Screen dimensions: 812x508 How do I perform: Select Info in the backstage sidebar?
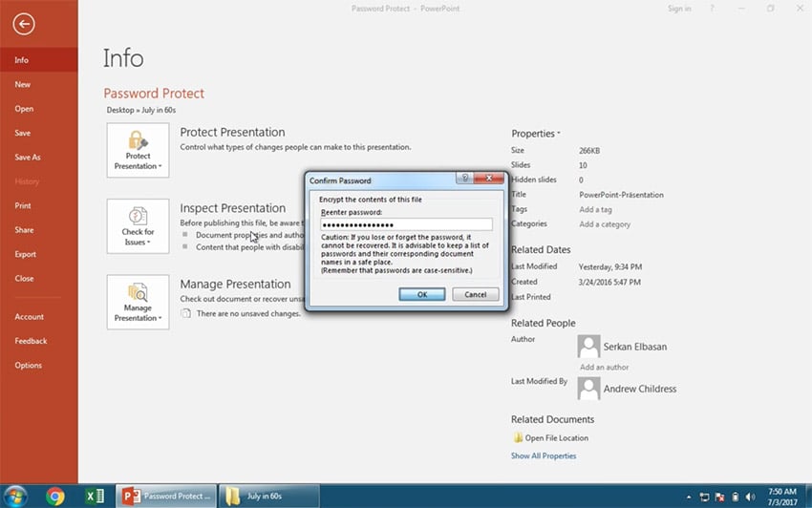39,60
